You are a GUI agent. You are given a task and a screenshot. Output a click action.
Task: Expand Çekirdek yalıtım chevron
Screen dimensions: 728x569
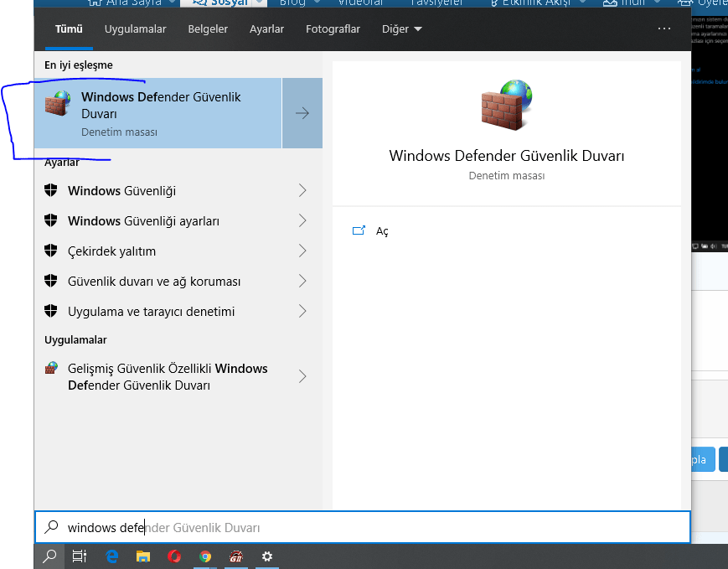[x=302, y=251]
